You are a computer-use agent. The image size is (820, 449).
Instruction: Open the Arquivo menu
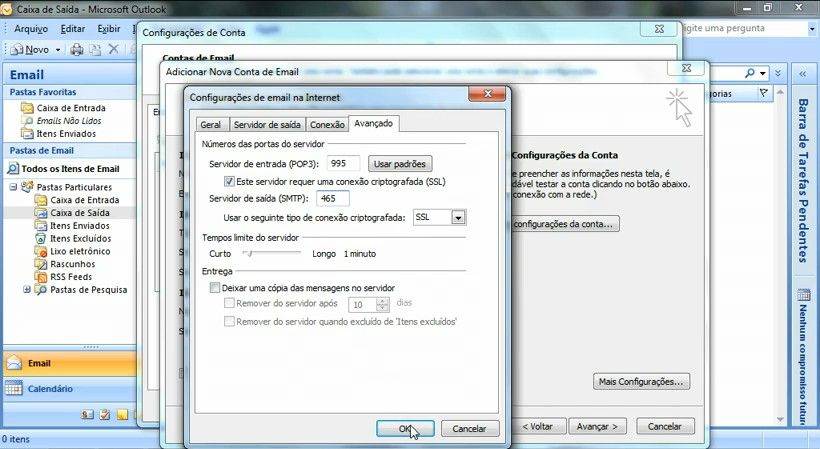pos(31,29)
